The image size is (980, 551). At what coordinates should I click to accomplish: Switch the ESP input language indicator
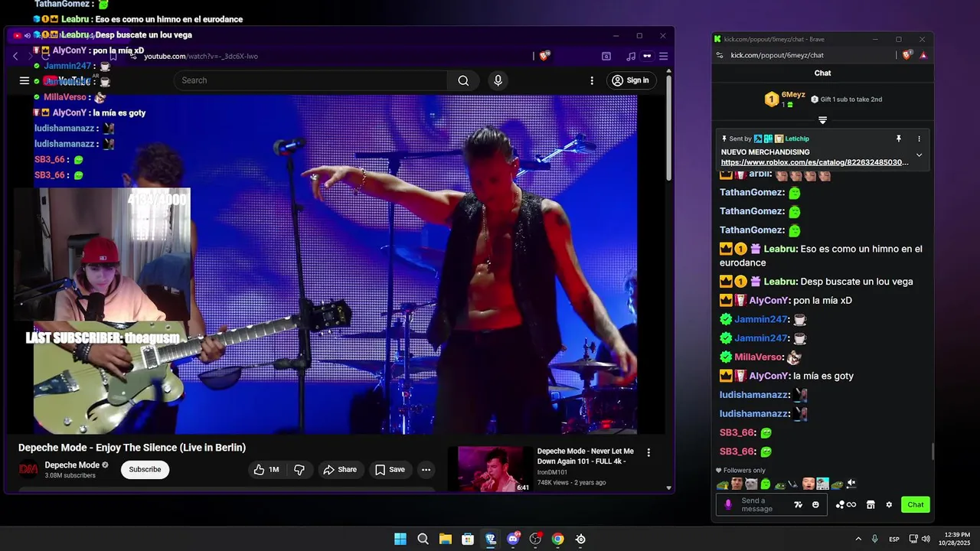coord(894,539)
